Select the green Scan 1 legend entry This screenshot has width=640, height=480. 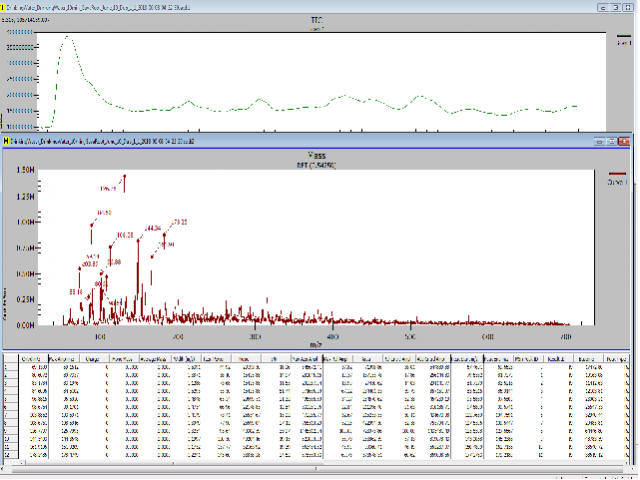click(624, 40)
